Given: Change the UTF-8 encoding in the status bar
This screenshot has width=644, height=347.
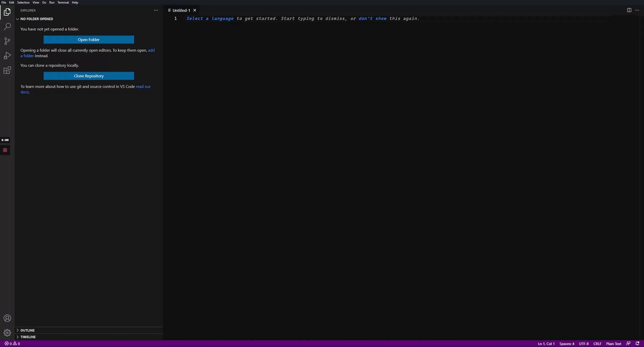Looking at the screenshot, I should [x=584, y=344].
